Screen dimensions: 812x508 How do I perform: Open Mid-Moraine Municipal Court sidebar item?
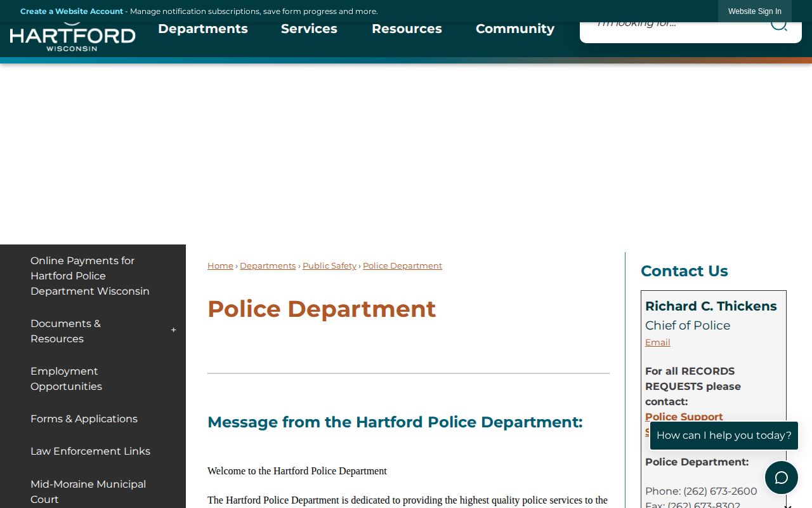click(93, 491)
